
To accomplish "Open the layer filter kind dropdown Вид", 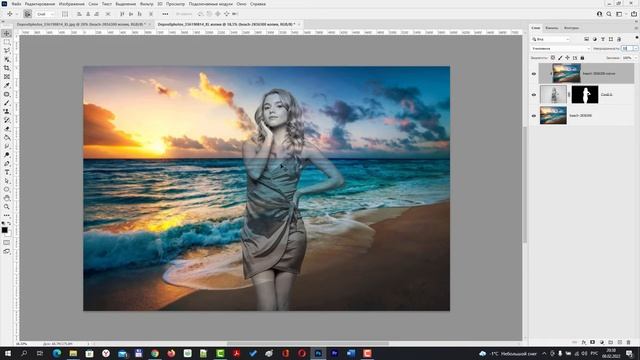I will pos(551,39).
